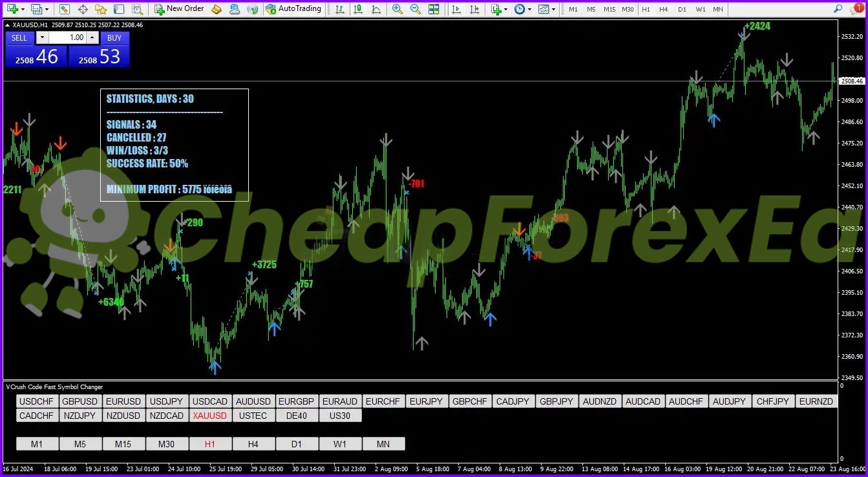This screenshot has width=868, height=477.
Task: Open the Navigator folder-star icon
Action: 101,9
